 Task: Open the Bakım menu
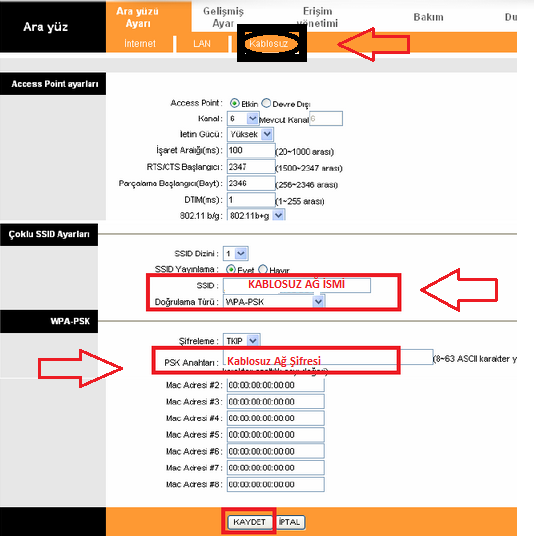click(x=428, y=17)
